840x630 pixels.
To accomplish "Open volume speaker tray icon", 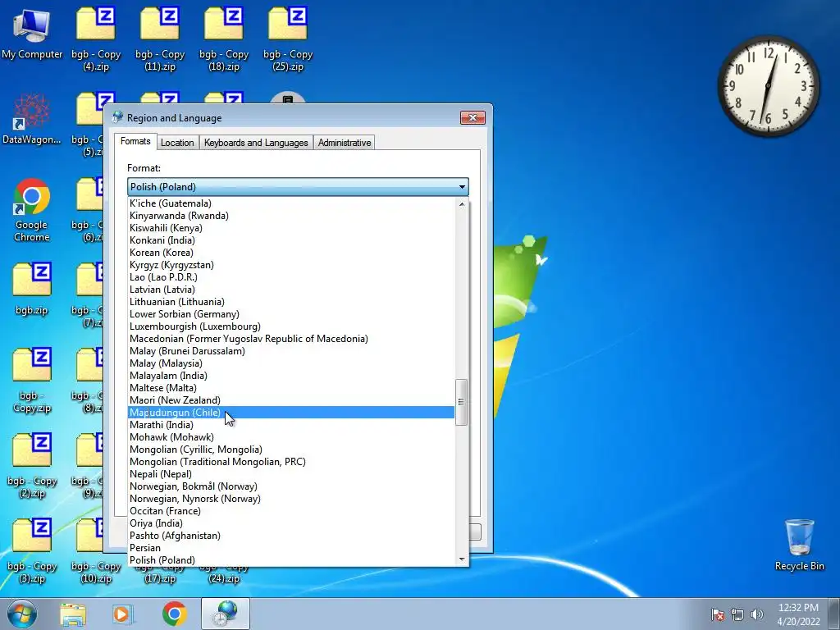I will 756,614.
